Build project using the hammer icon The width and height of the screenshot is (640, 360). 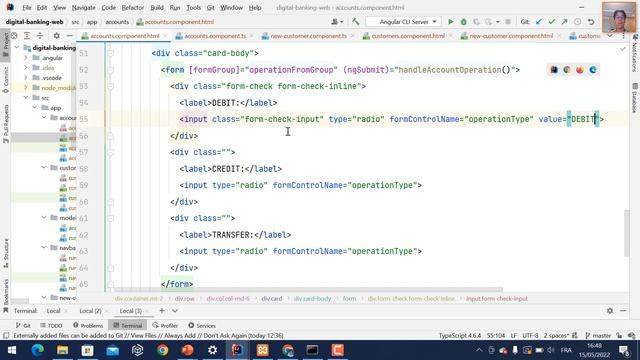[x=356, y=22]
